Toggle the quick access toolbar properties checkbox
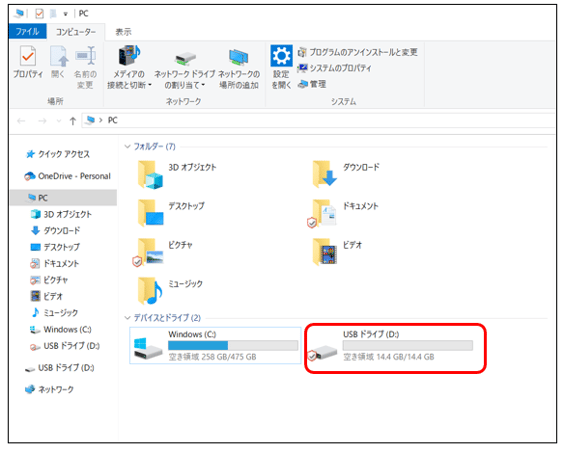 click(x=39, y=14)
